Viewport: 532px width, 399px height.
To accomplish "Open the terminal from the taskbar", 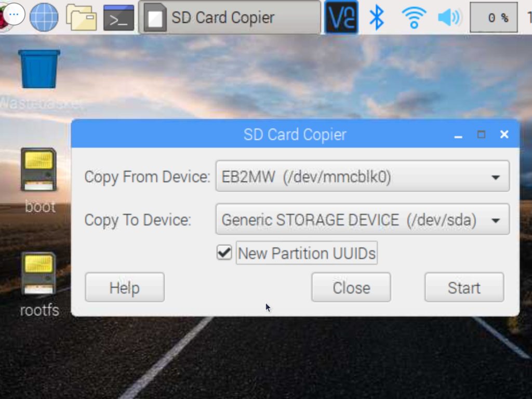I will click(x=118, y=18).
